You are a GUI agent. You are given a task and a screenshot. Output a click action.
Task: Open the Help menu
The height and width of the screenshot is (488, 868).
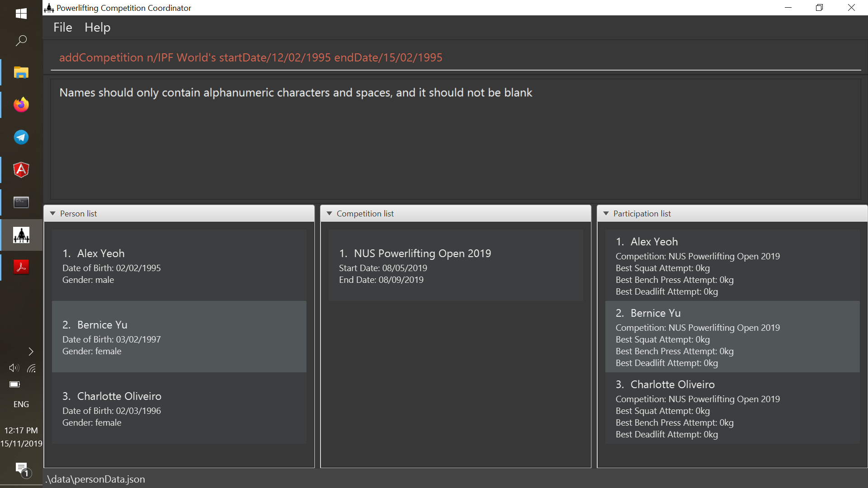pos(97,28)
